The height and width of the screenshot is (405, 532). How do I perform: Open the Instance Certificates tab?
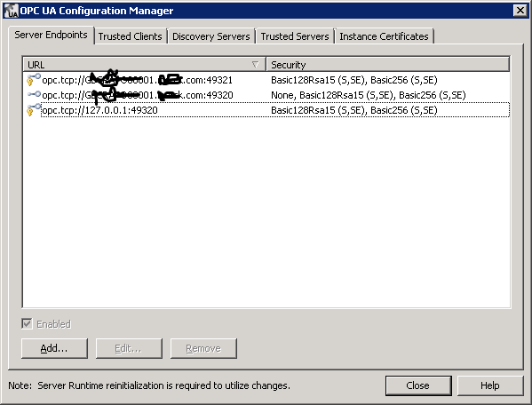(x=384, y=36)
